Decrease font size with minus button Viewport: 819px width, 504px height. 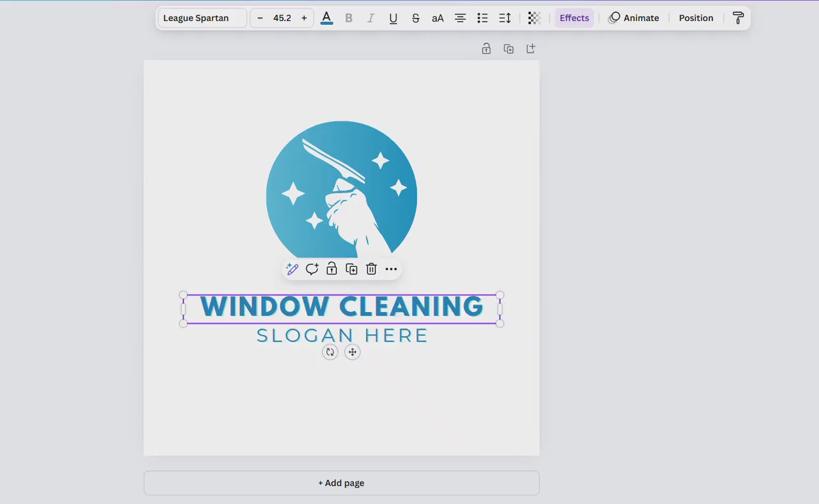(260, 18)
